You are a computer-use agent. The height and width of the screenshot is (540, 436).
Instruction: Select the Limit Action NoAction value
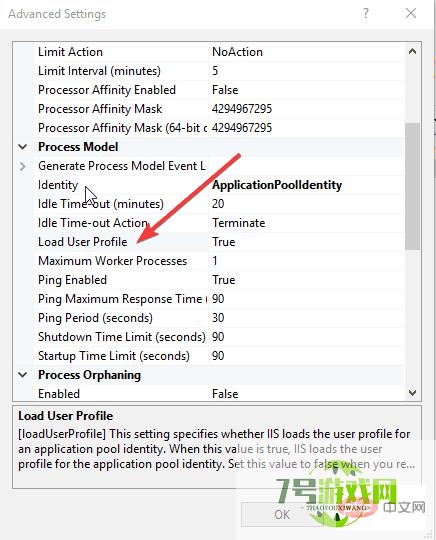click(306, 52)
